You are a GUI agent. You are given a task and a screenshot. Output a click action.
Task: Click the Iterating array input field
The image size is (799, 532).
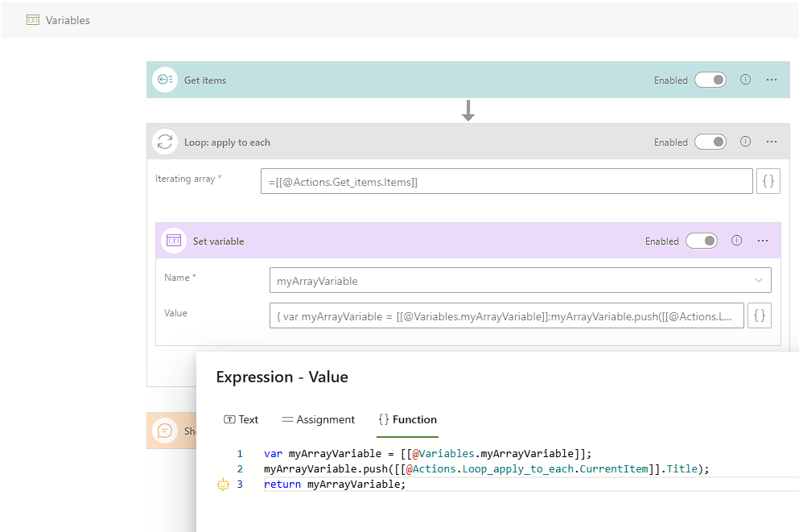pyautogui.click(x=506, y=182)
